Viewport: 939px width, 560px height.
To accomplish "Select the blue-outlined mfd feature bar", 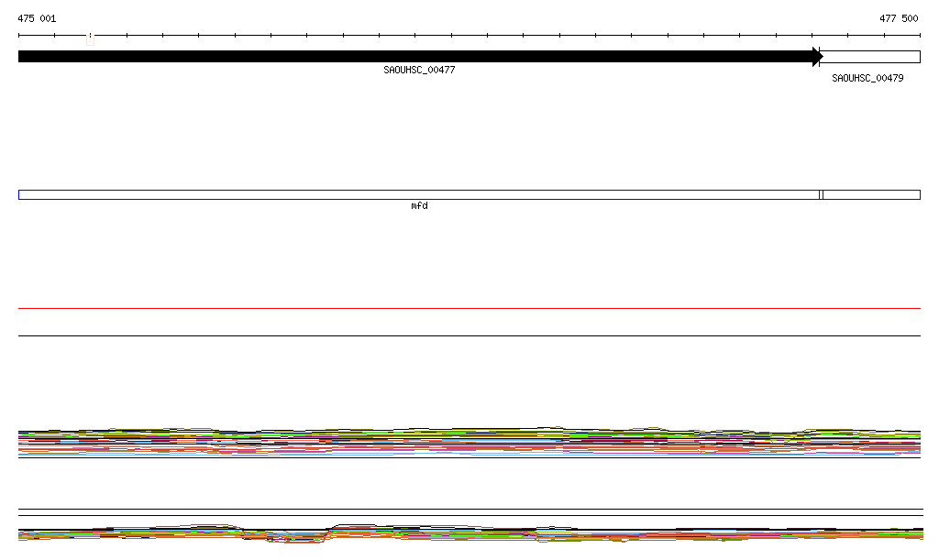I will [413, 194].
